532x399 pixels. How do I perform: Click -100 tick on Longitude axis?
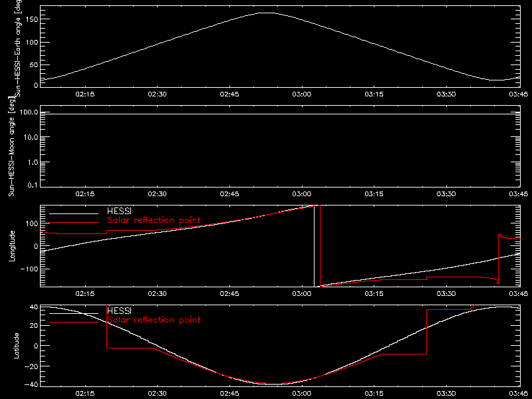tap(29, 269)
